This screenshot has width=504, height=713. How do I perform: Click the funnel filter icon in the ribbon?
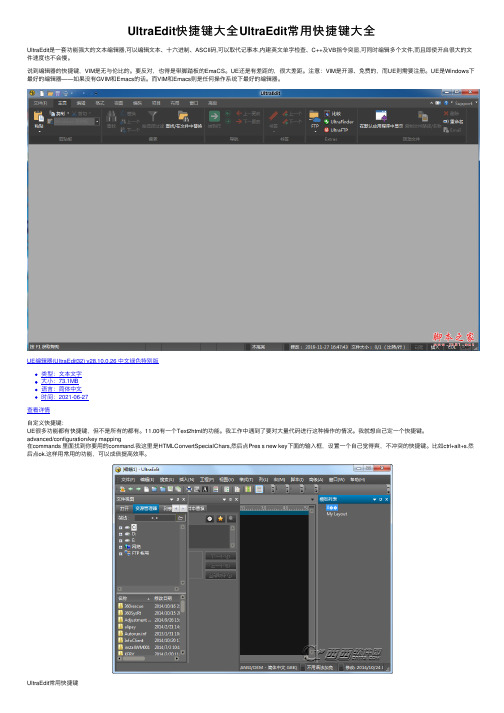click(153, 116)
